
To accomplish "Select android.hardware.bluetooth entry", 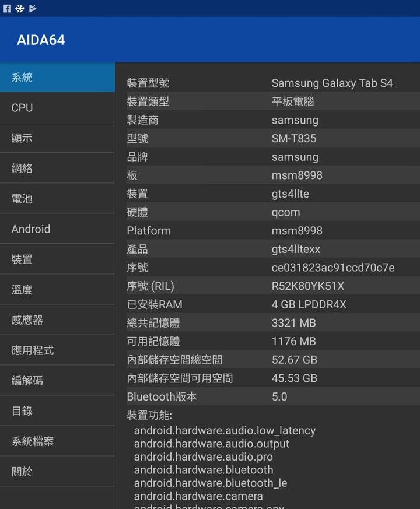I will [204, 470].
